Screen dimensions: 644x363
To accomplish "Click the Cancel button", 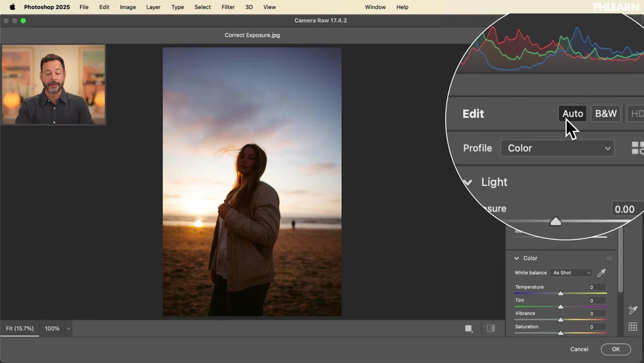I will tap(579, 350).
